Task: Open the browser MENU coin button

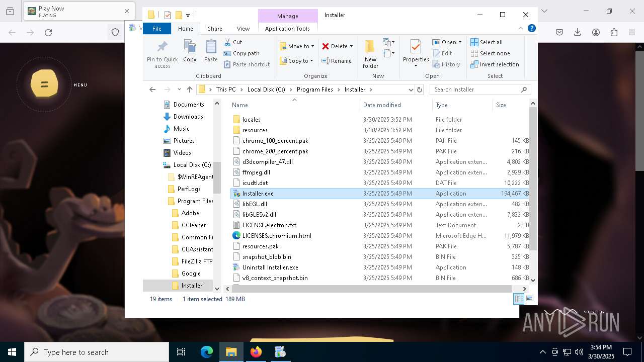Action: pos(44,84)
